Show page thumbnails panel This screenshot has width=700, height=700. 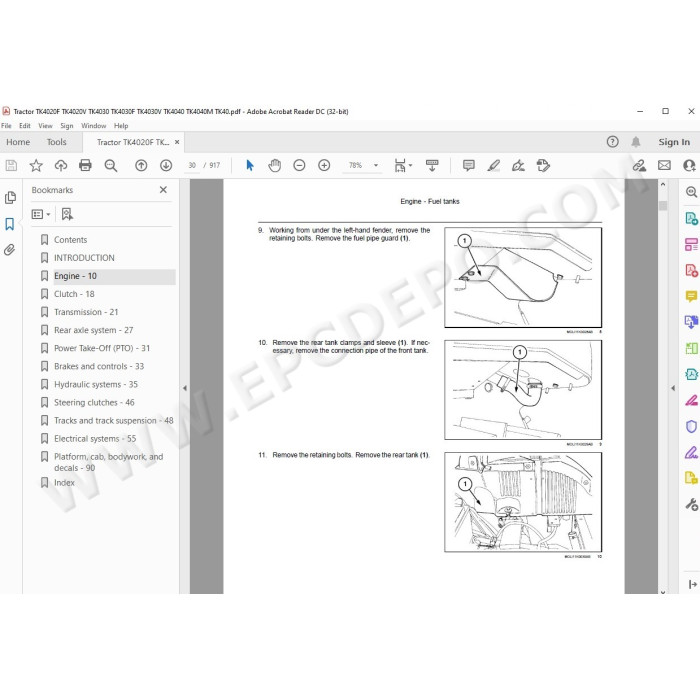pos(10,197)
